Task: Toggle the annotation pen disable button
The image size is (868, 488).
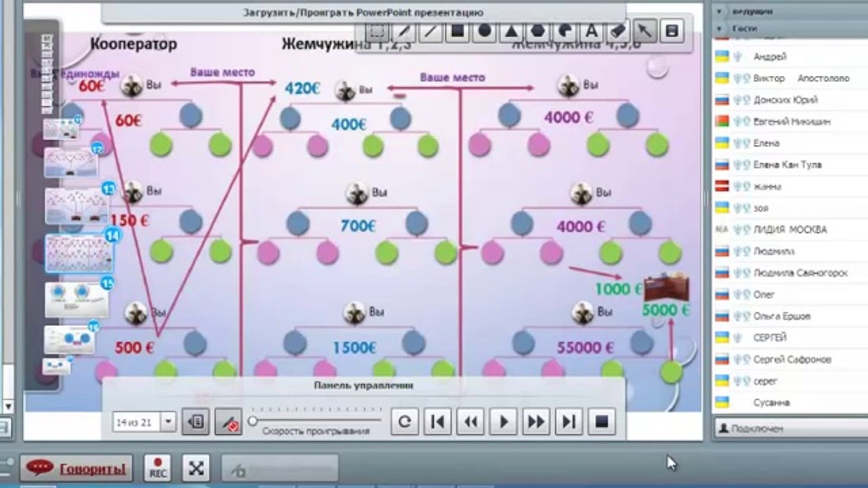Action: (x=228, y=422)
